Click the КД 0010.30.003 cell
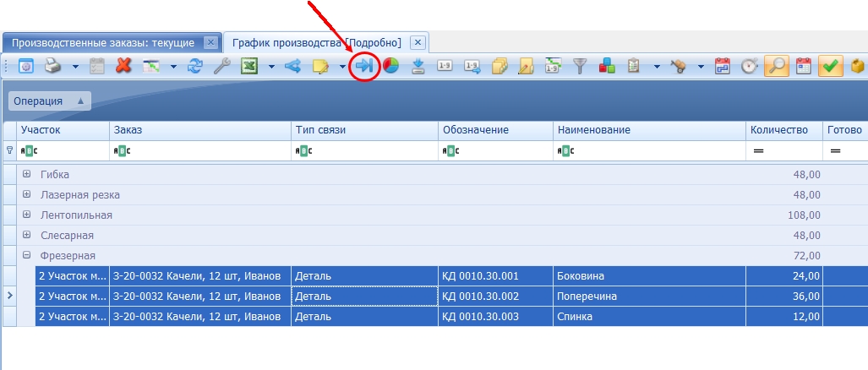The image size is (868, 370). pos(495,317)
